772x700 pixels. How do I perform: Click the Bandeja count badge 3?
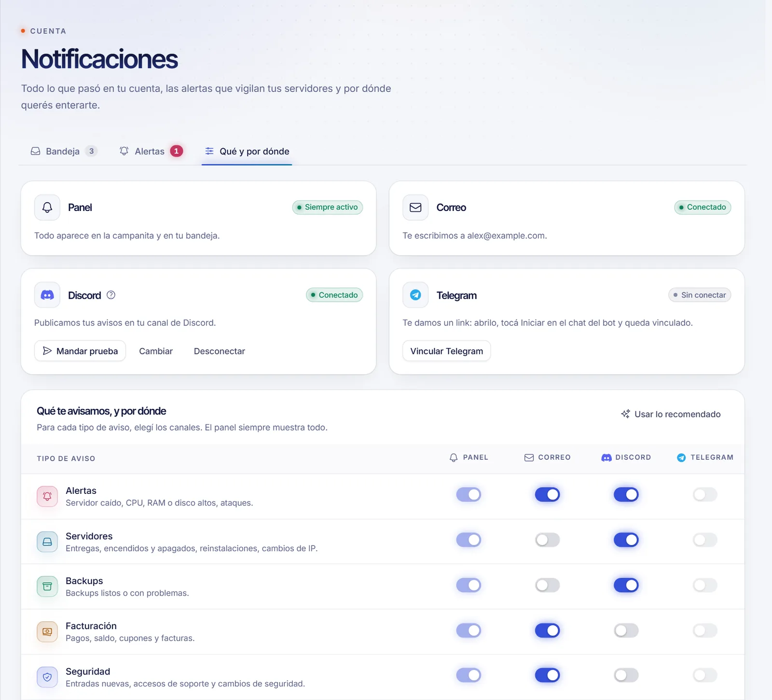click(x=91, y=151)
